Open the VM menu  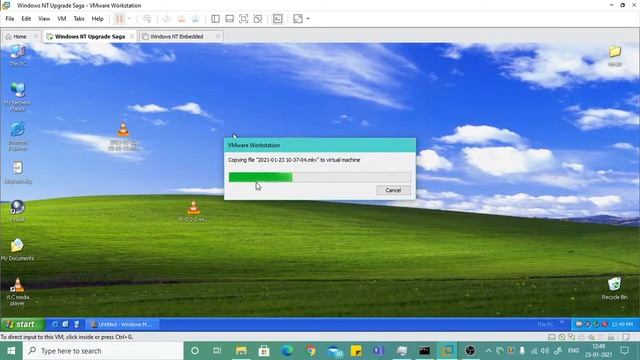tap(62, 19)
